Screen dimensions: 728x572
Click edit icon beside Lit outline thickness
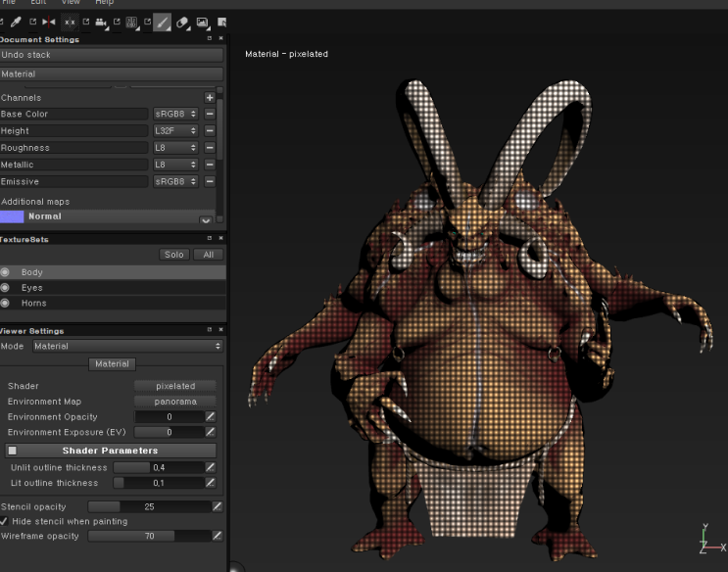(211, 483)
